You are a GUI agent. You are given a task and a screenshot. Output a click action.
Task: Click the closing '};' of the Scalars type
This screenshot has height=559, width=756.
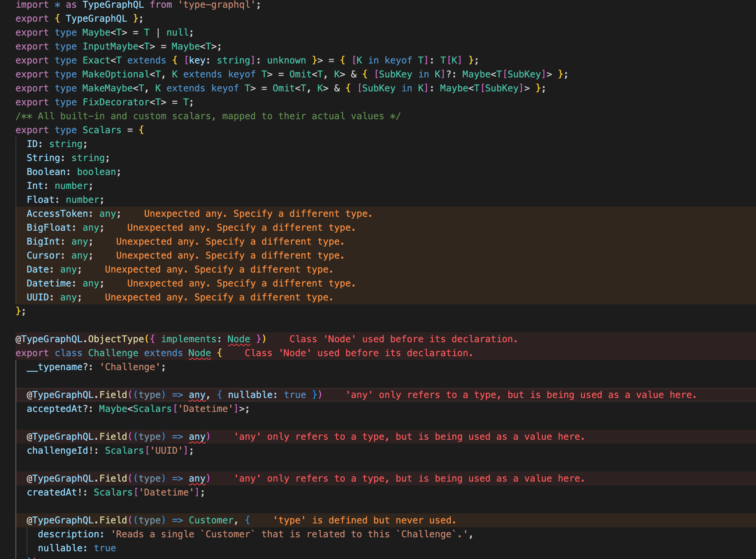[21, 311]
